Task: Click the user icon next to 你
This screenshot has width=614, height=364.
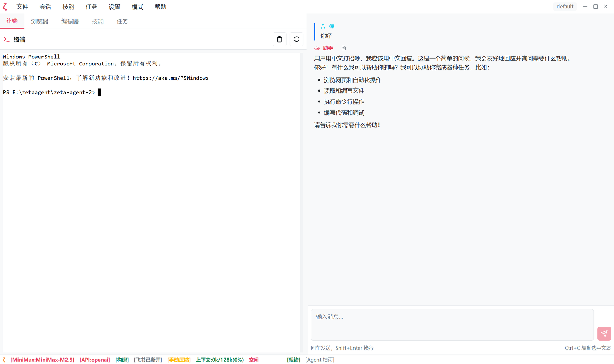Action: click(x=323, y=26)
